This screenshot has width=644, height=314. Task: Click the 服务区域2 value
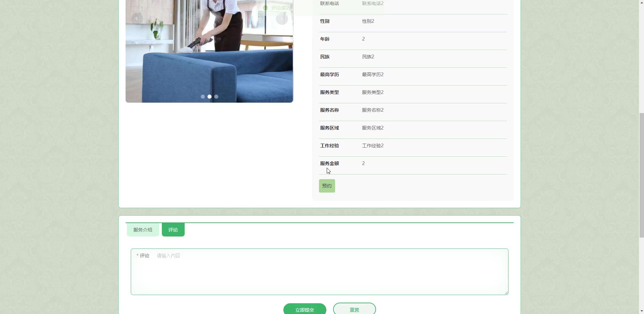(x=373, y=128)
